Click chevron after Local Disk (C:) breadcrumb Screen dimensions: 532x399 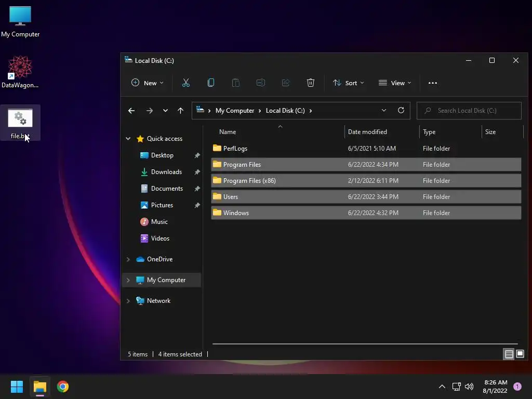pyautogui.click(x=311, y=111)
